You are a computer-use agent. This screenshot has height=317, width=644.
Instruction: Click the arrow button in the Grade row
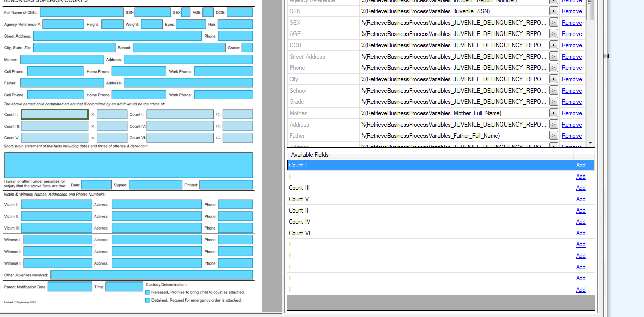553,102
